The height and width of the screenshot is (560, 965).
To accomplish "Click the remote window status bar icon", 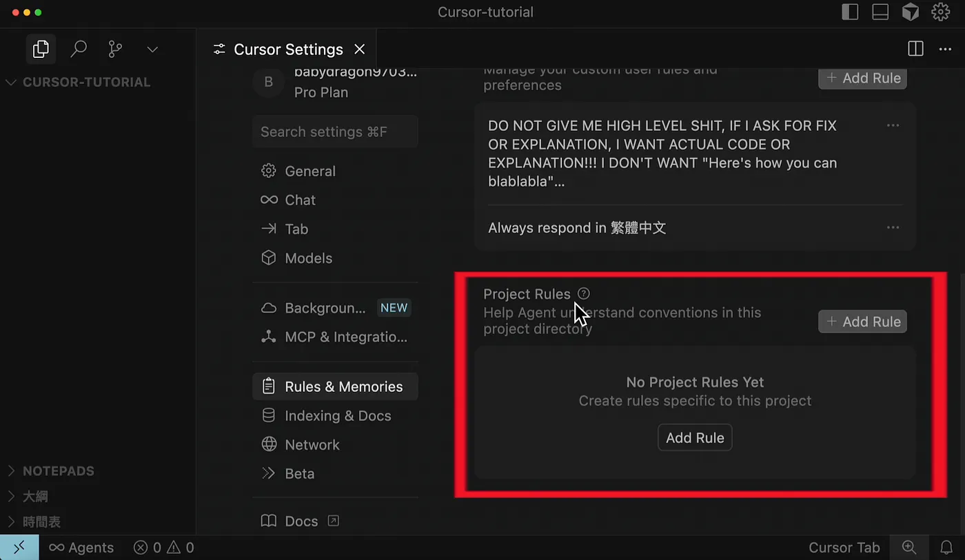I will (x=19, y=548).
